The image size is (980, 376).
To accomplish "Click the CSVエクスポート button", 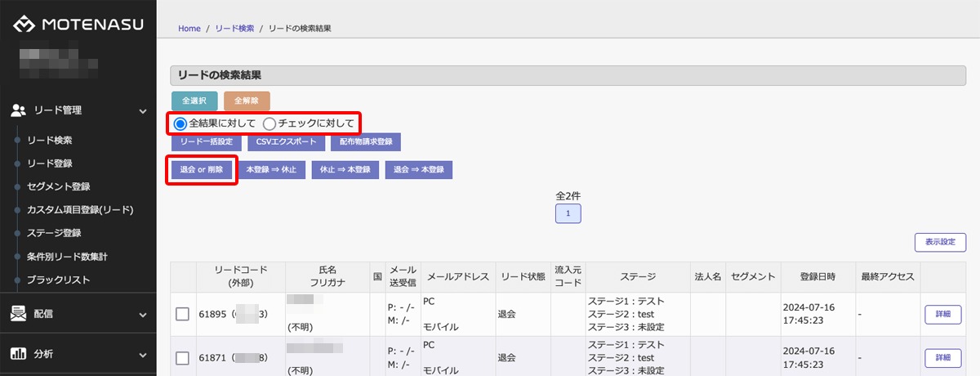I will coord(285,141).
